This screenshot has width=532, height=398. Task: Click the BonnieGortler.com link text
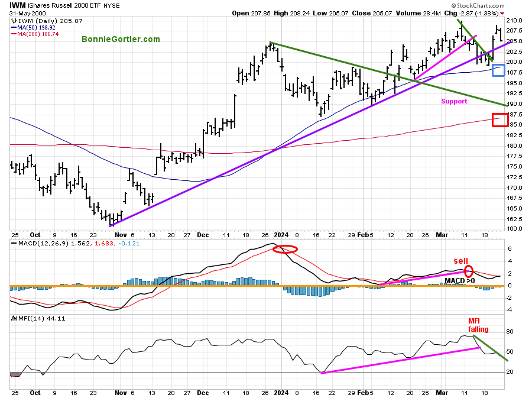(121, 39)
